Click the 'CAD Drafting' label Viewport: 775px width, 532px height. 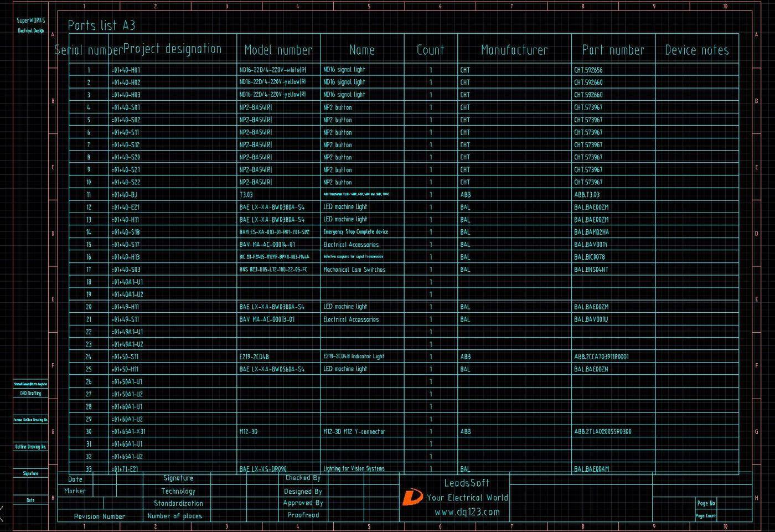click(30, 393)
